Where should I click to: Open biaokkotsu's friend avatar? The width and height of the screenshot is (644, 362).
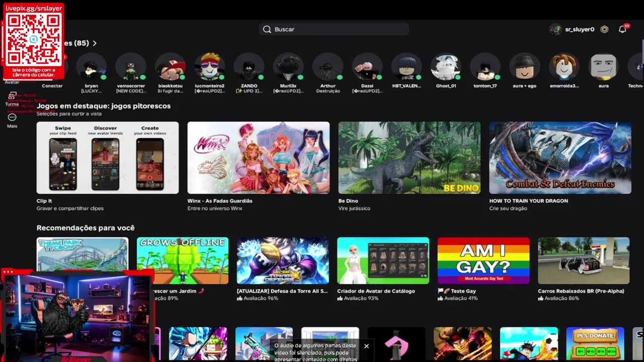tap(170, 66)
